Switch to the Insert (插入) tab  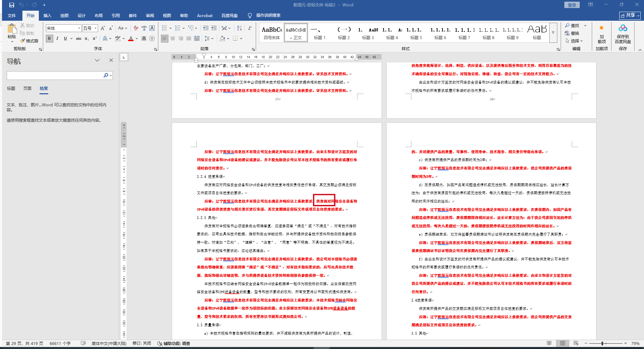click(48, 15)
